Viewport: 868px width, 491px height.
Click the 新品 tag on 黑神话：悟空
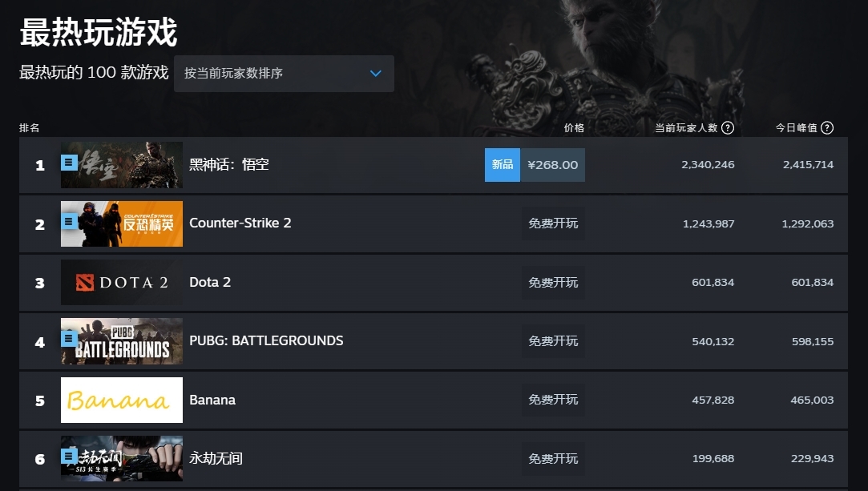(x=502, y=165)
